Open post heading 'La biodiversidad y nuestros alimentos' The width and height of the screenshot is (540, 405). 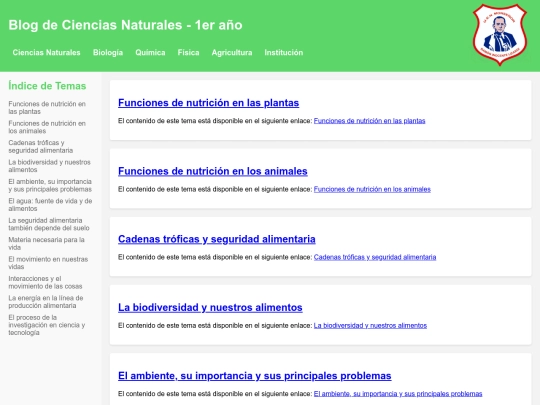click(210, 307)
